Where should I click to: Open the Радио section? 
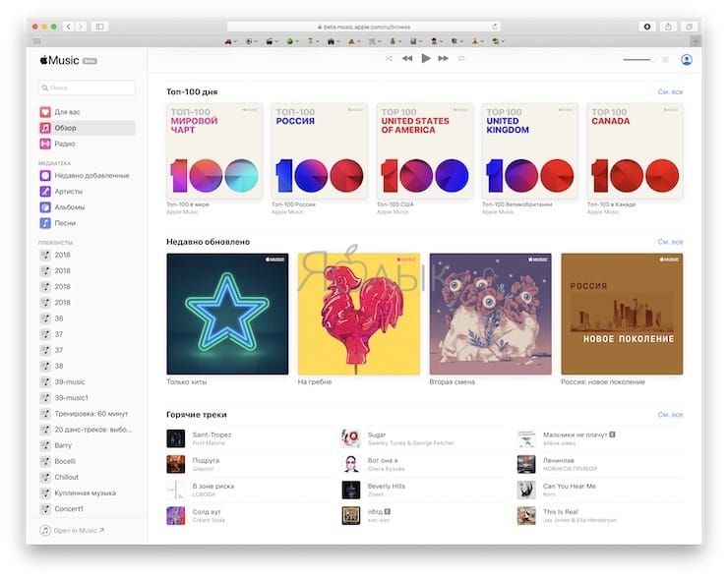click(x=87, y=144)
